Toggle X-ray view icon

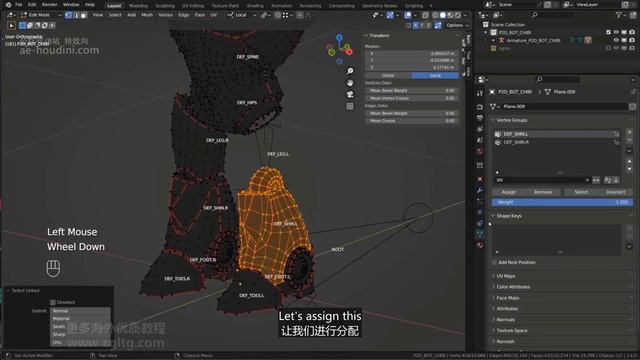[425, 15]
